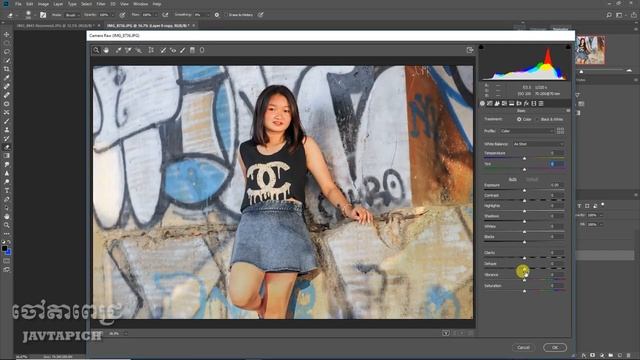Select the Red Eye Removal tool

click(x=173, y=50)
